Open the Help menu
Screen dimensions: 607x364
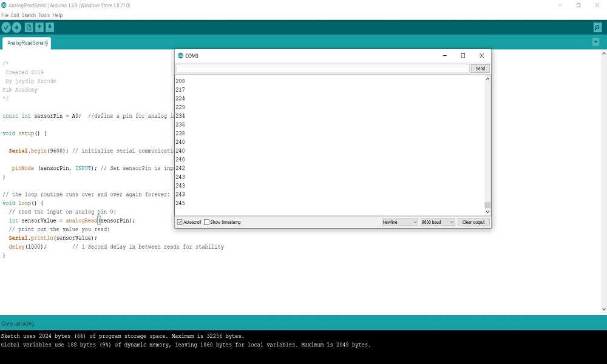click(x=57, y=15)
